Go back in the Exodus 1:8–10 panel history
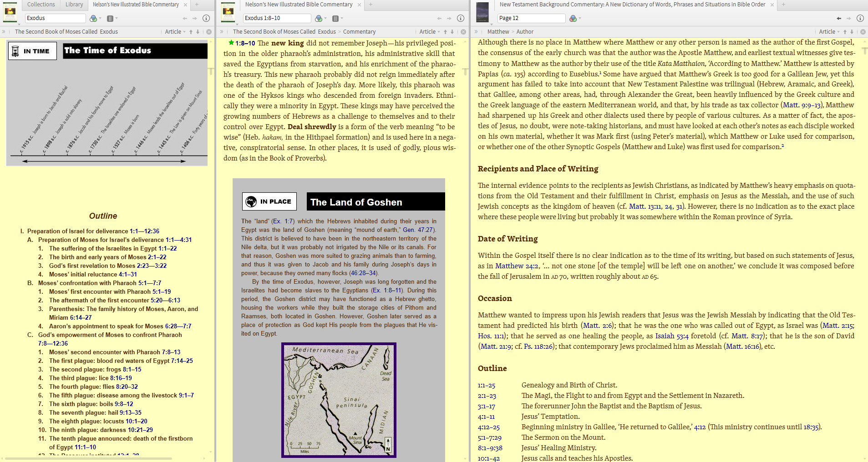Screen dimensions: 868x462 point(439,18)
